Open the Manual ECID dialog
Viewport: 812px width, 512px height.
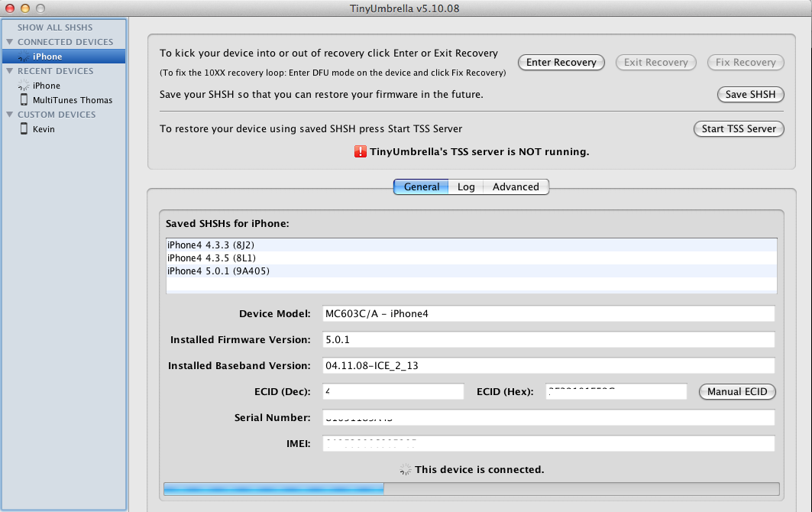point(737,391)
